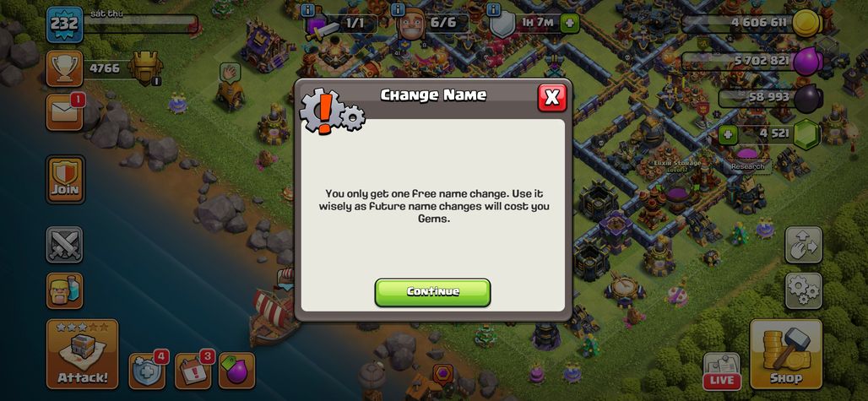Open the shield notifications icon with badge 4
Viewport: 868px width, 401px height.
pyautogui.click(x=147, y=371)
